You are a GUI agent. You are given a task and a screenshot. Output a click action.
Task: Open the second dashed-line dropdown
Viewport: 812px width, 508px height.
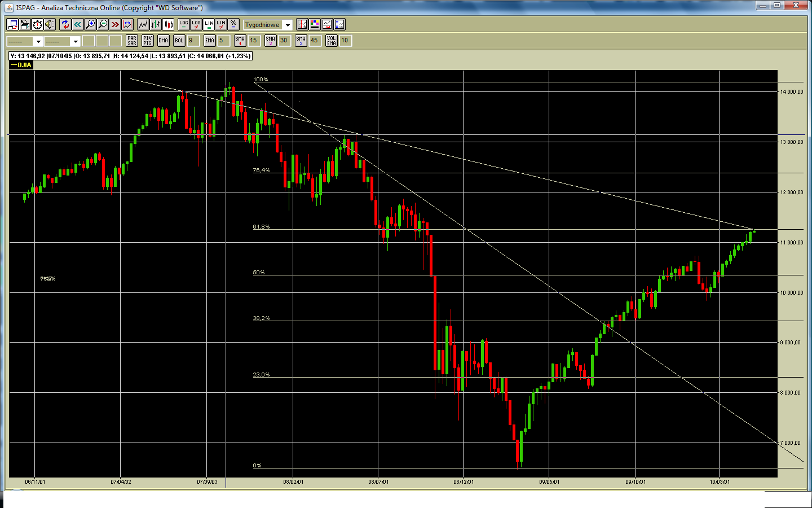pyautogui.click(x=62, y=41)
